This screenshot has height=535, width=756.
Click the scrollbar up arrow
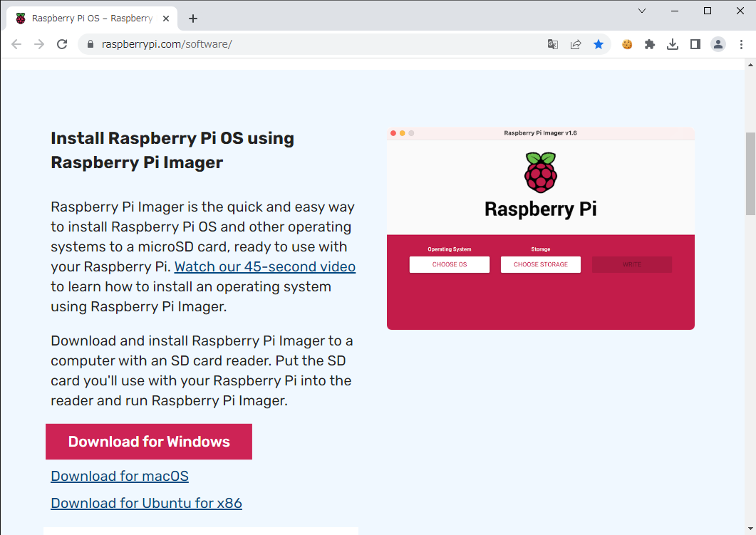[751, 65]
